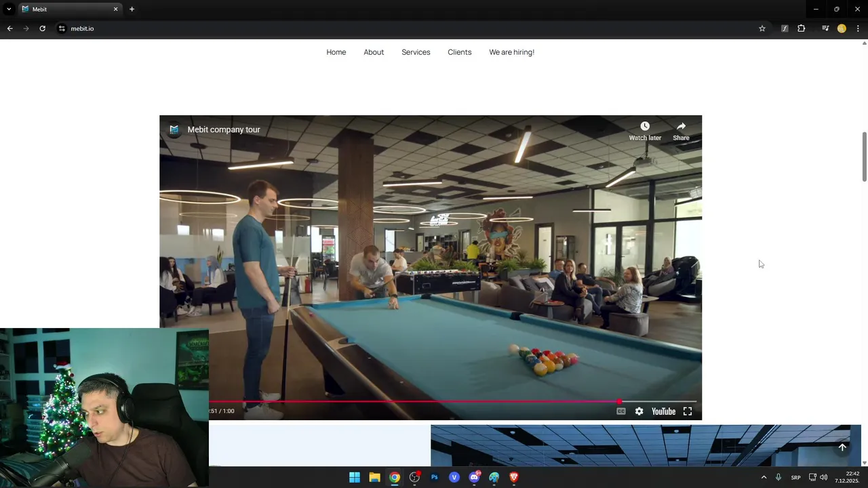The height and width of the screenshot is (488, 868).
Task: Open the We are hiring! link
Action: tap(512, 52)
